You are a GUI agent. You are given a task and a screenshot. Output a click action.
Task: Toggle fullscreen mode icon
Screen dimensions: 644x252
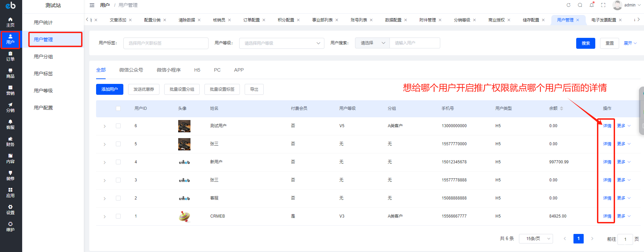tap(603, 5)
